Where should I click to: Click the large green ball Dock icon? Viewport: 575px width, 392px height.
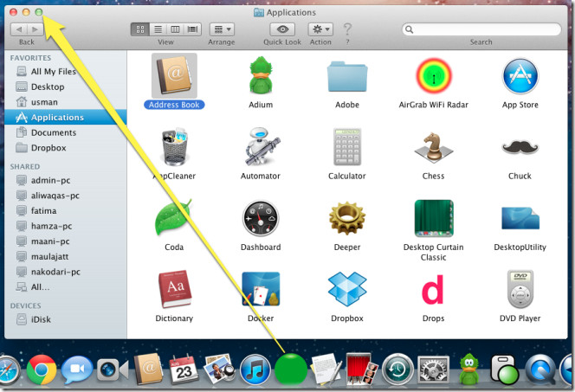[291, 369]
